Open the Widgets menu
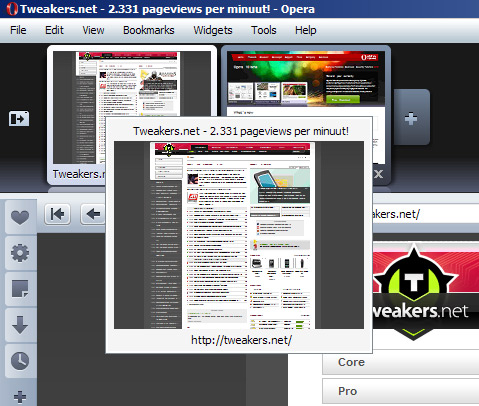Viewport: 479px width, 406px height. tap(213, 30)
